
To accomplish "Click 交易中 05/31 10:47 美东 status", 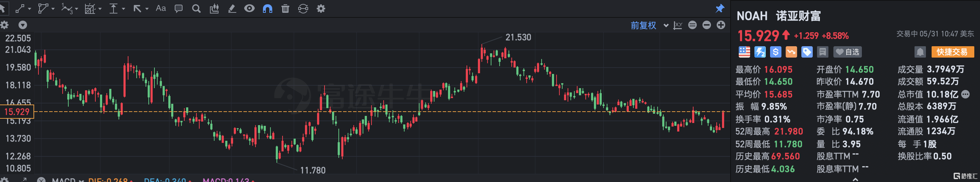I will point(935,34).
